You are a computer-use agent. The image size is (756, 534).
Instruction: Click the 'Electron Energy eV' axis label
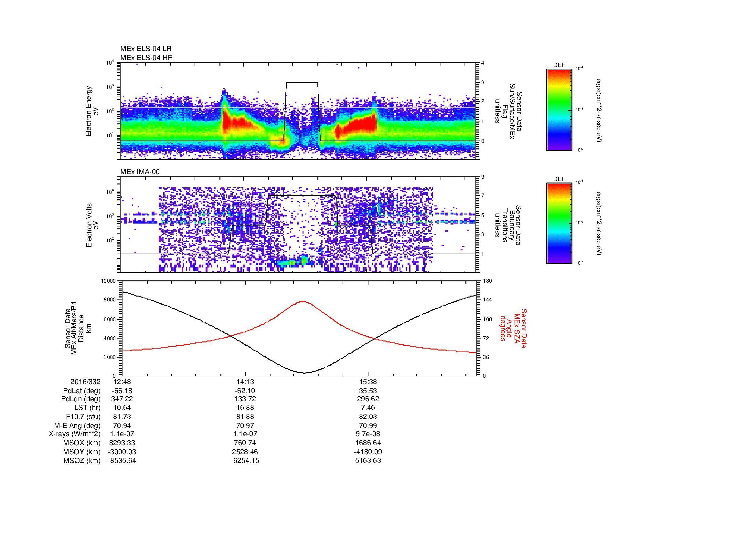[x=92, y=111]
